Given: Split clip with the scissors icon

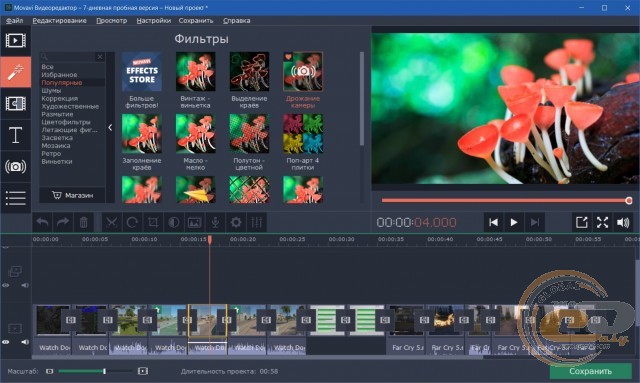Looking at the screenshot, I should (111, 223).
